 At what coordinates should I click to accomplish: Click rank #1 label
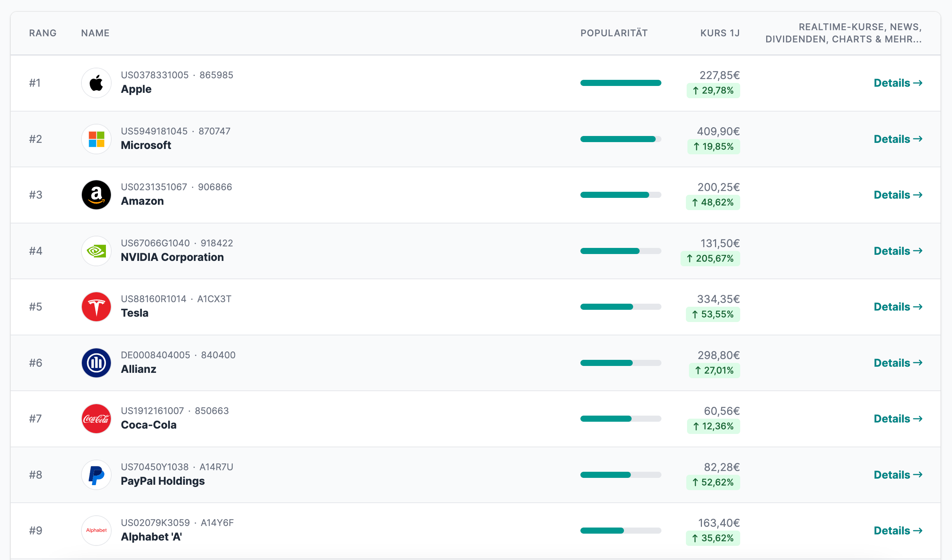[35, 83]
